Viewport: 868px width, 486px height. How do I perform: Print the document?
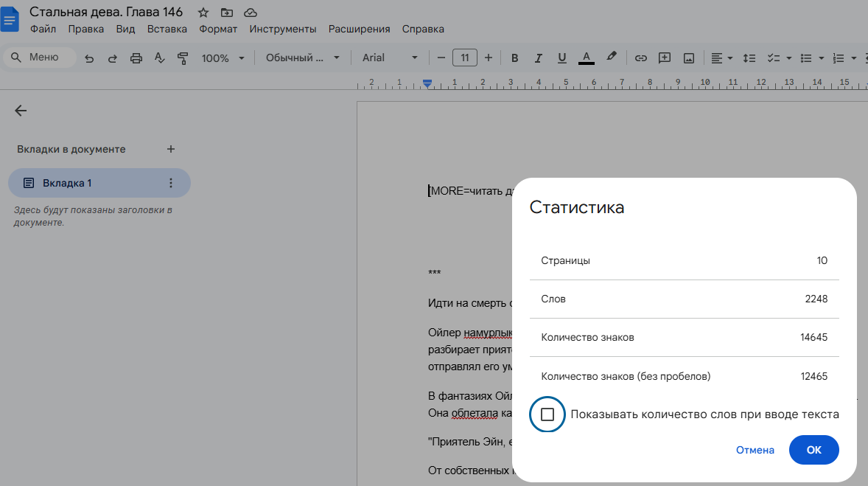click(136, 58)
